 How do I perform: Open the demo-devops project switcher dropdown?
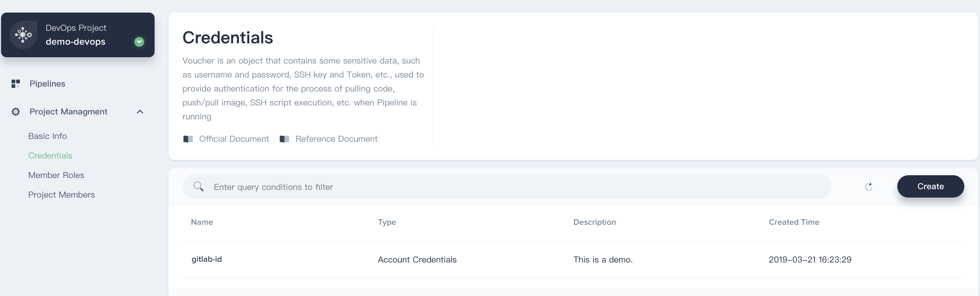coord(139,42)
